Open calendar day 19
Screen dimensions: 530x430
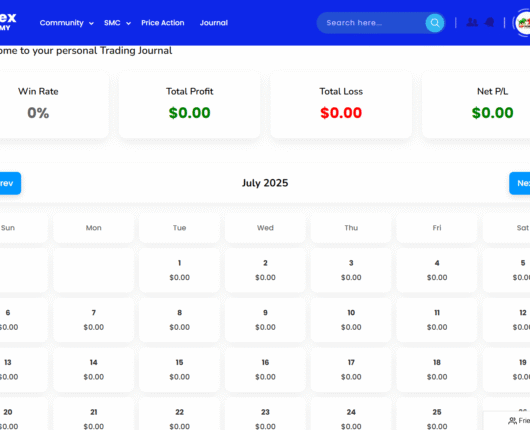point(507,369)
